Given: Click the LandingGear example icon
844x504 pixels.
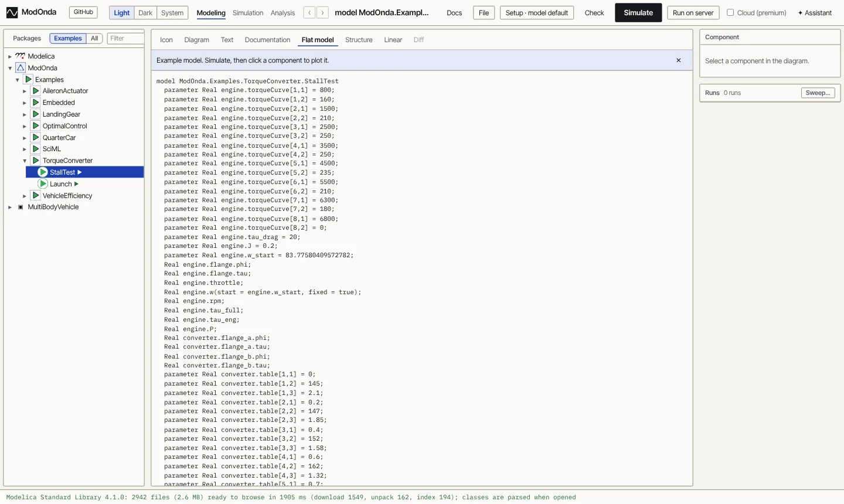Looking at the screenshot, I should pyautogui.click(x=36, y=114).
